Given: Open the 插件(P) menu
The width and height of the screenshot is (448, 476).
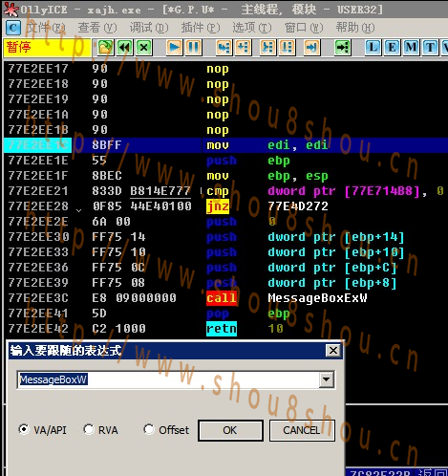Looking at the screenshot, I should [x=201, y=28].
